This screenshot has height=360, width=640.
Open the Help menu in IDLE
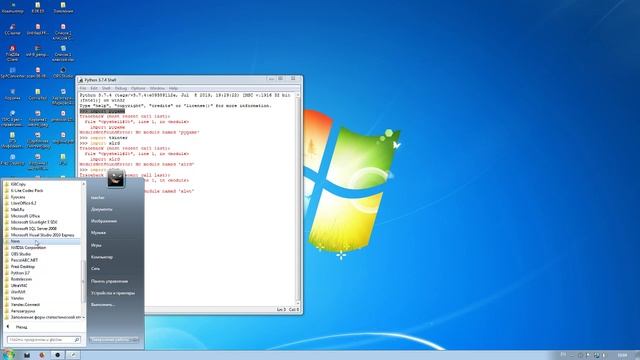pyautogui.click(x=173, y=88)
